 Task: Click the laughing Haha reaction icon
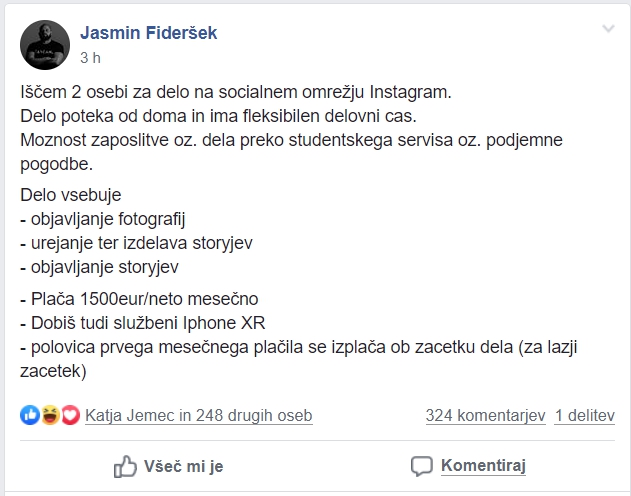pos(50,415)
